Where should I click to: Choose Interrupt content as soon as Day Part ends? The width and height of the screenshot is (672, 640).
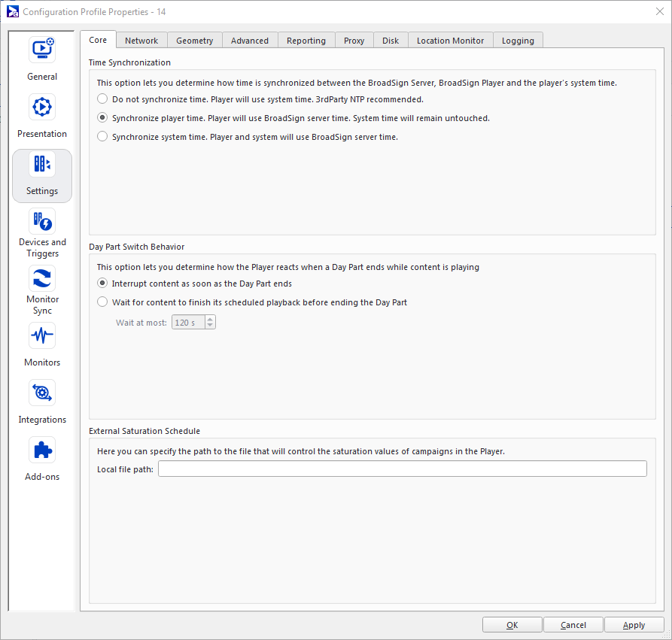[102, 284]
